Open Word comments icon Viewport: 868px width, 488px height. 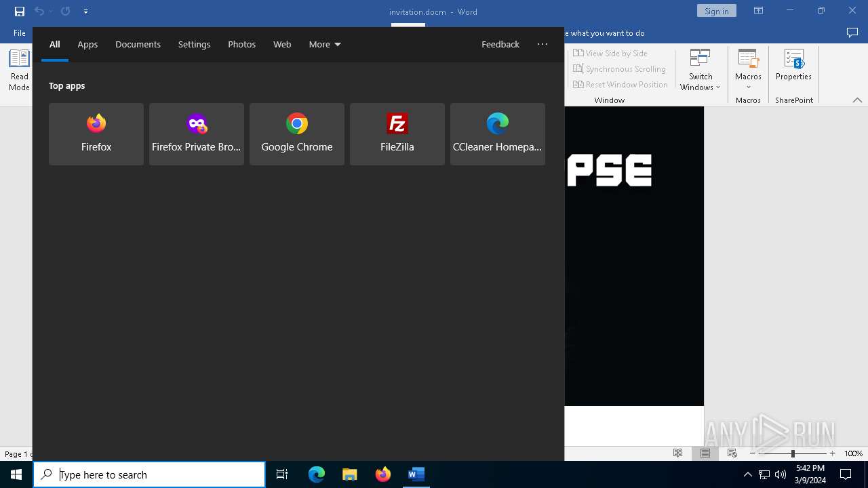coord(852,33)
